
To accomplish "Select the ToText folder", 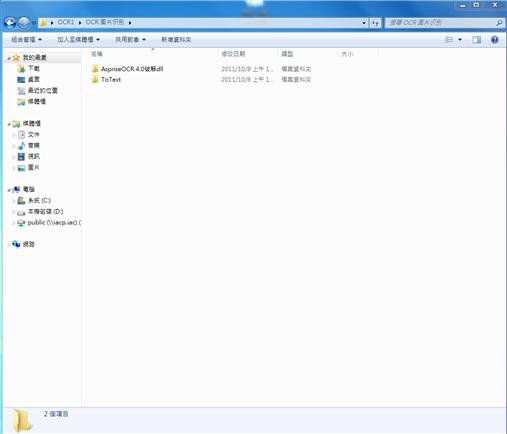I will [106, 80].
